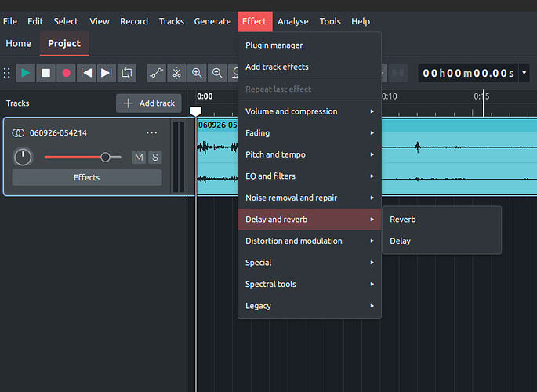Choose Delay from the submenu
This screenshot has height=392, width=537.
(x=442, y=241)
